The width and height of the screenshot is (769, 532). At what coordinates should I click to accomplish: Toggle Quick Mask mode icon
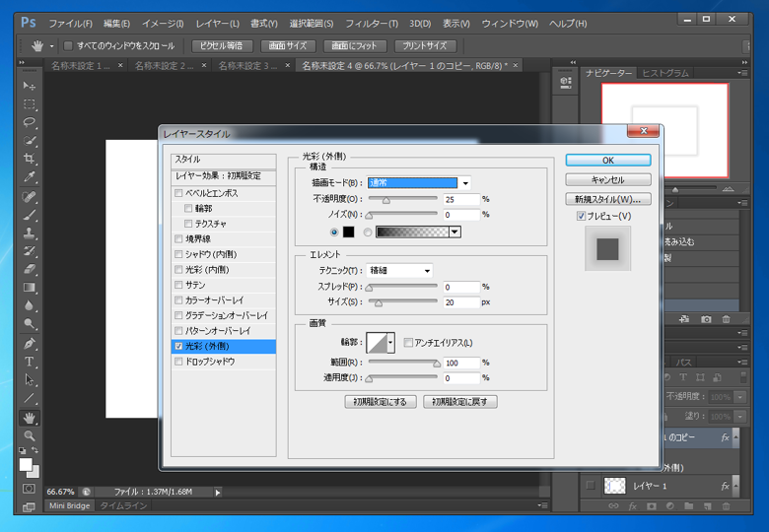29,489
